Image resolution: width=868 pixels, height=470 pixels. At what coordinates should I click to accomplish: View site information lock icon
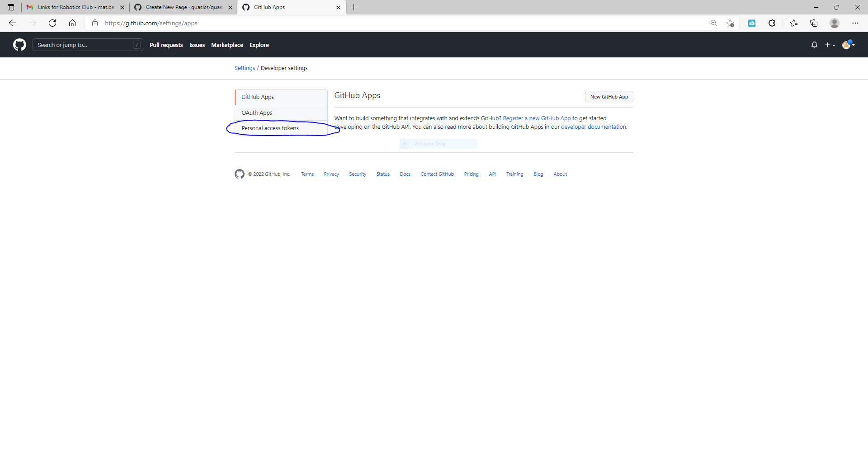pyautogui.click(x=95, y=23)
